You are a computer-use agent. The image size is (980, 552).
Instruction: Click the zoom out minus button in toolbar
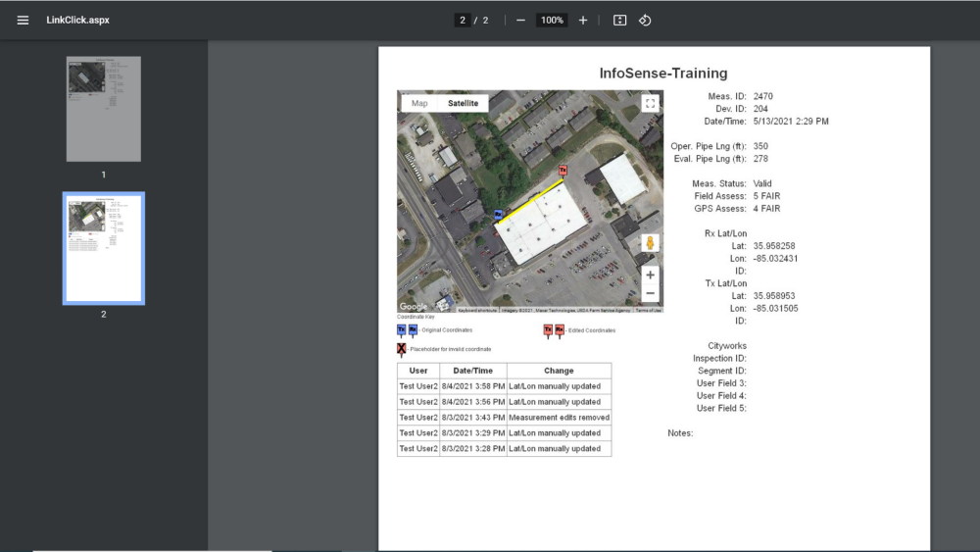[520, 20]
